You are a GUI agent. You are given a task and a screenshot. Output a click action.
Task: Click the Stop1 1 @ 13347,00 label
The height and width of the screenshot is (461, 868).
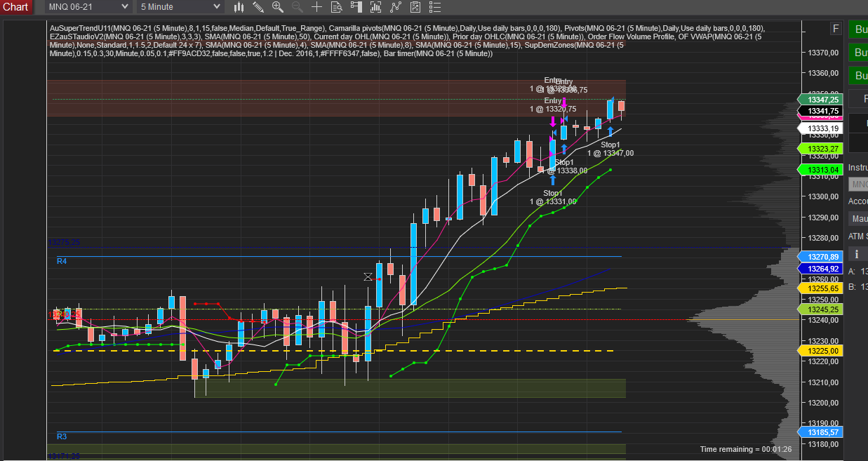610,149
